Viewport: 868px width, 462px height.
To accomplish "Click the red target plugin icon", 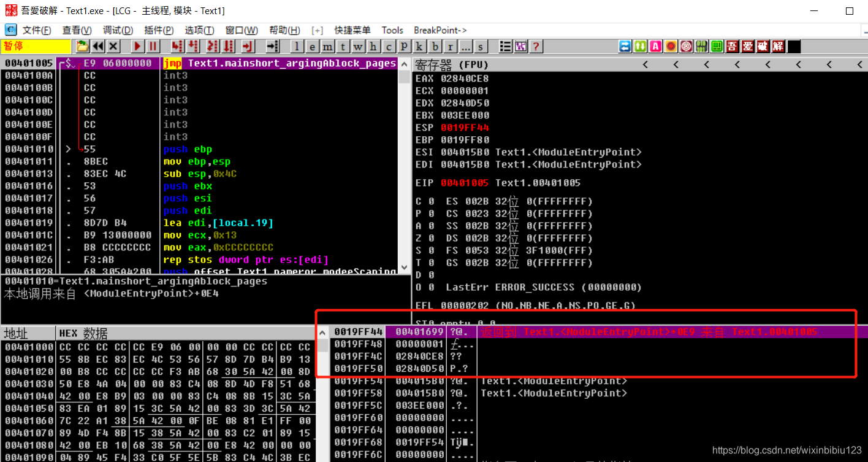I will 687,47.
